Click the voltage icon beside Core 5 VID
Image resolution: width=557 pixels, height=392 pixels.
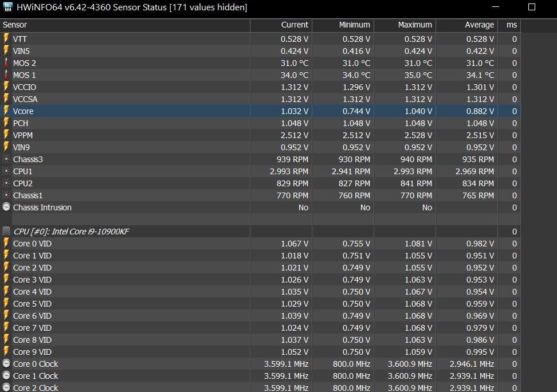coord(6,304)
